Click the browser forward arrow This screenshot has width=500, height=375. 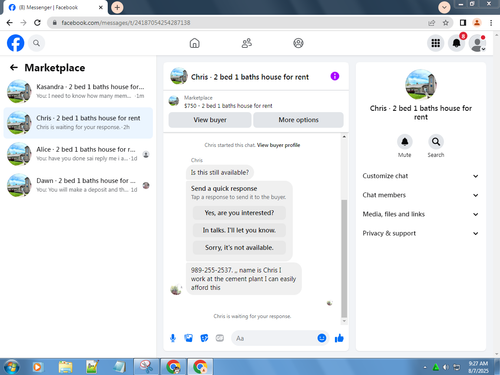(23, 23)
